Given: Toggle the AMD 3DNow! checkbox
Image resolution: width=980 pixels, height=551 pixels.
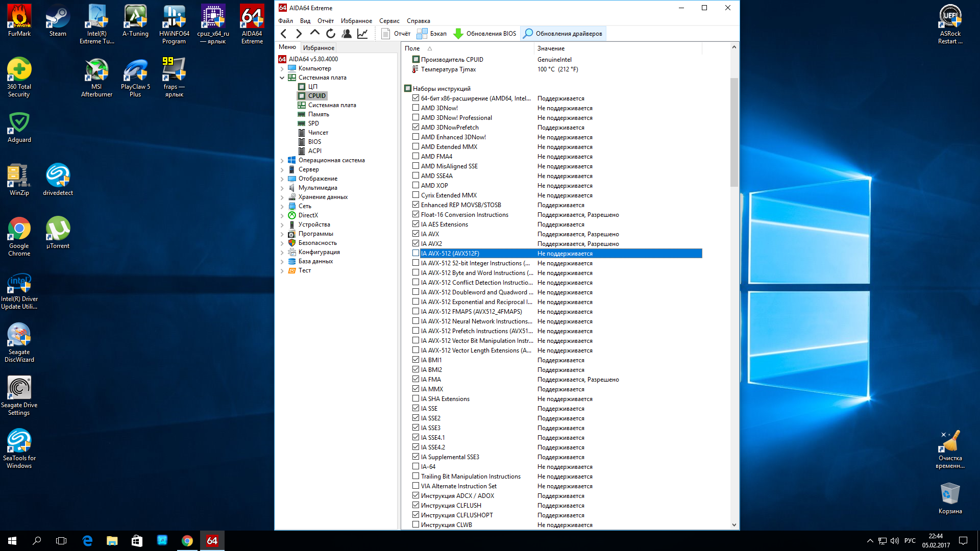Looking at the screenshot, I should [x=416, y=108].
